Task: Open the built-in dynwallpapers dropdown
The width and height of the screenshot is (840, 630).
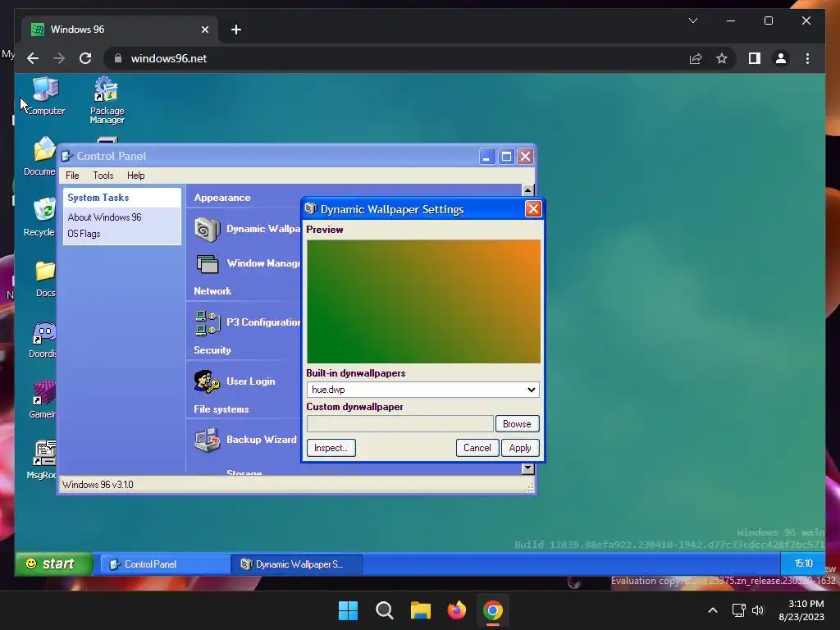Action: [422, 390]
